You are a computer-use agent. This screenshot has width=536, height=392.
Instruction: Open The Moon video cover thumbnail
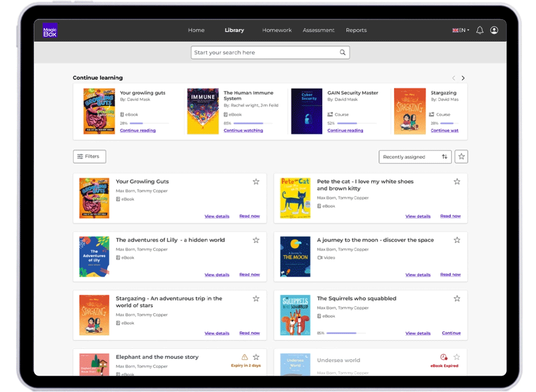point(295,257)
